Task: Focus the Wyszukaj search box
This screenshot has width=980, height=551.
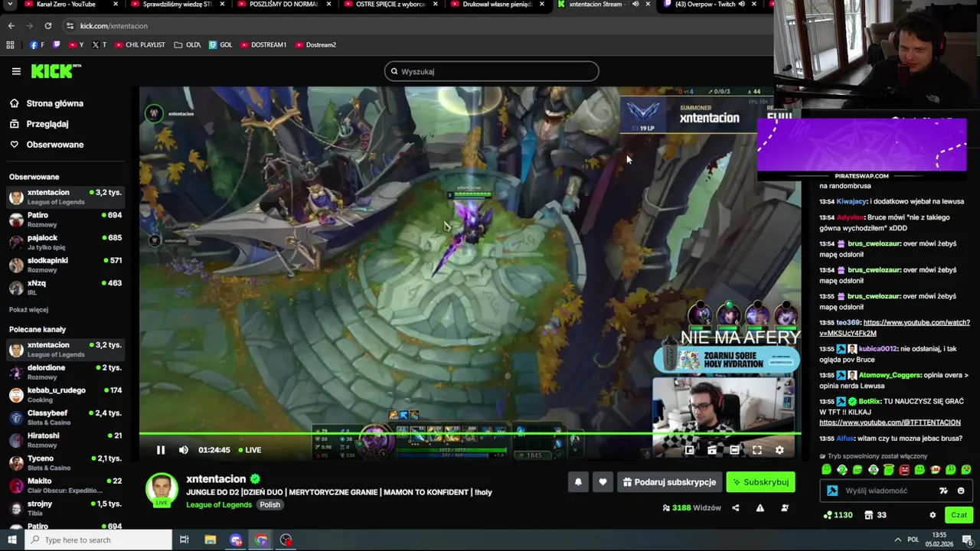Action: click(x=492, y=71)
